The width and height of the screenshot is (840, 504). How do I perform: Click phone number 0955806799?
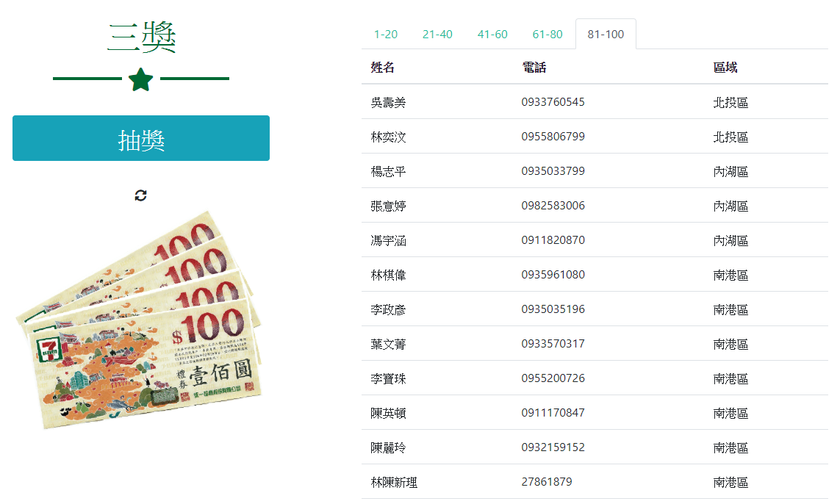pyautogui.click(x=553, y=137)
